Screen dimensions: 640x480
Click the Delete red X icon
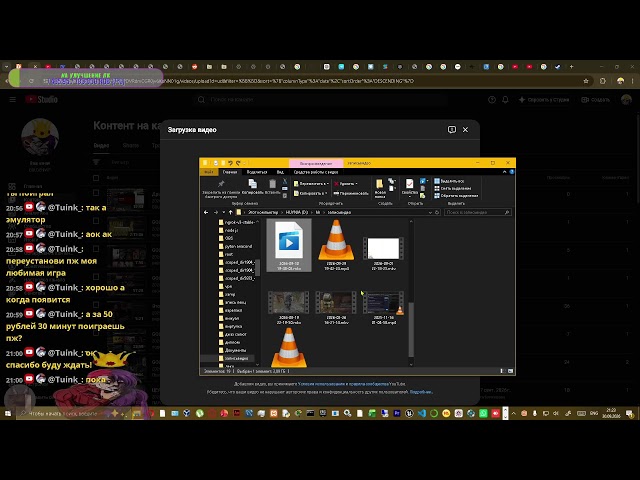pos(336,184)
